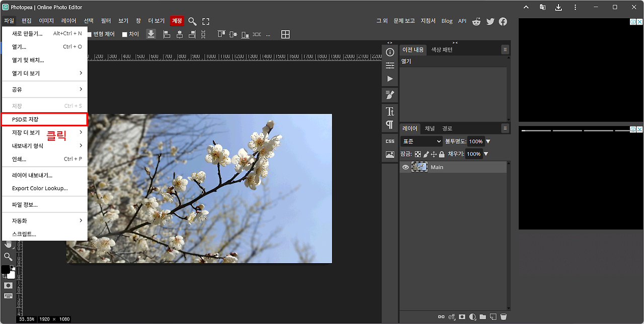Toggle lock position cross-arrows icon
The image size is (644, 324).
pos(434,154)
